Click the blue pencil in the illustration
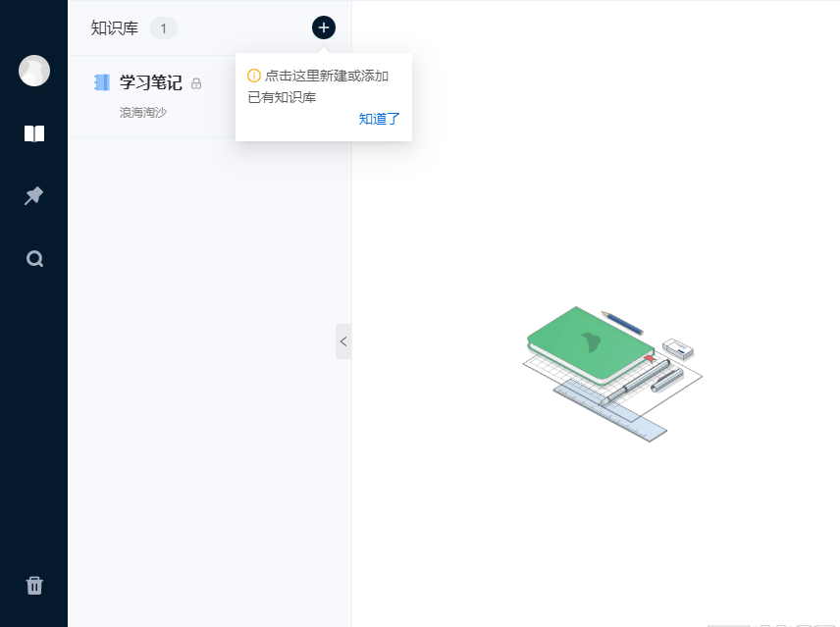This screenshot has height=627, width=840. 622,322
